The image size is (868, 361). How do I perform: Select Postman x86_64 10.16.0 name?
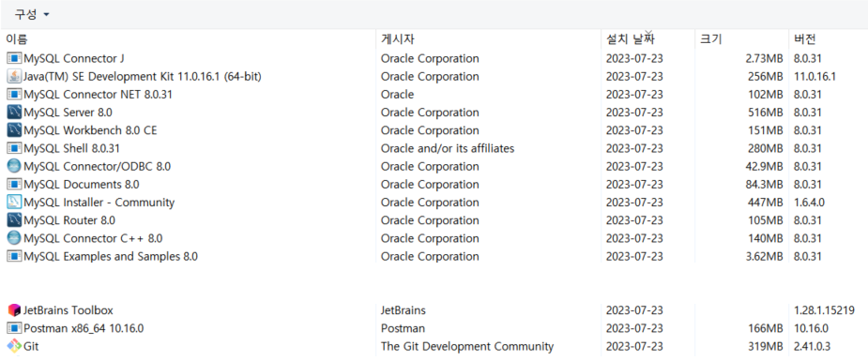[84, 328]
